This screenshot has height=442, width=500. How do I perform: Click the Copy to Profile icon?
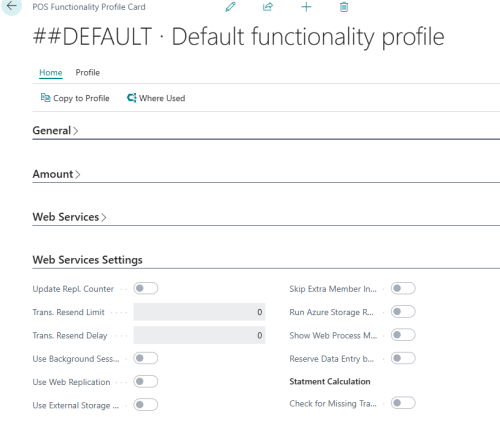coord(45,98)
